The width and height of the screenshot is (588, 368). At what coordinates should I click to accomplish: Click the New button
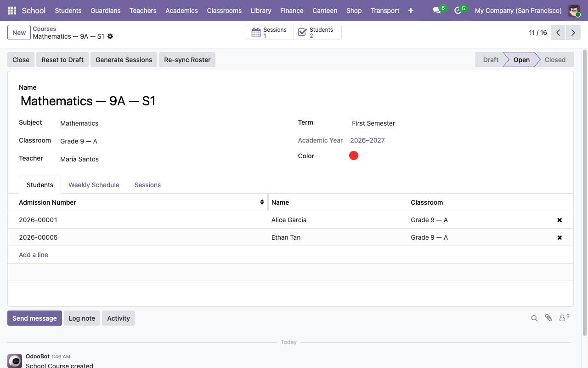click(x=19, y=33)
